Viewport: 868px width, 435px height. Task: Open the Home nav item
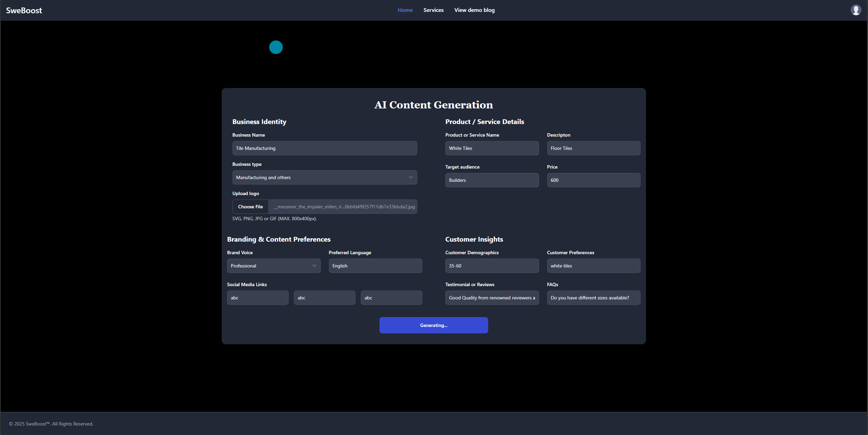click(405, 10)
